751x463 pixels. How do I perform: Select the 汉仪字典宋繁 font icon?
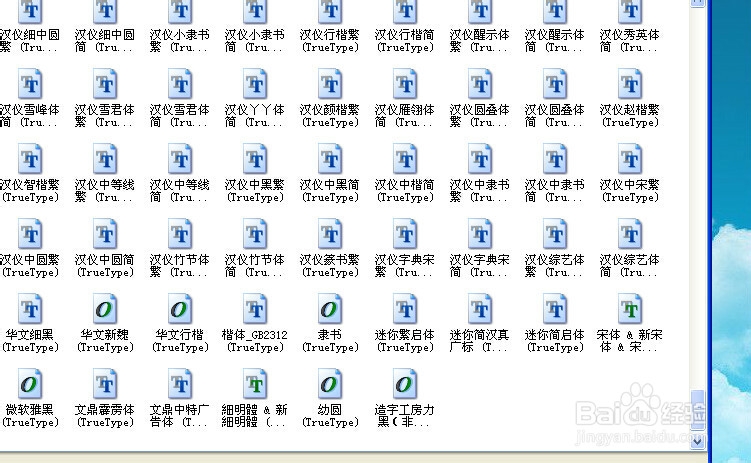(405, 234)
